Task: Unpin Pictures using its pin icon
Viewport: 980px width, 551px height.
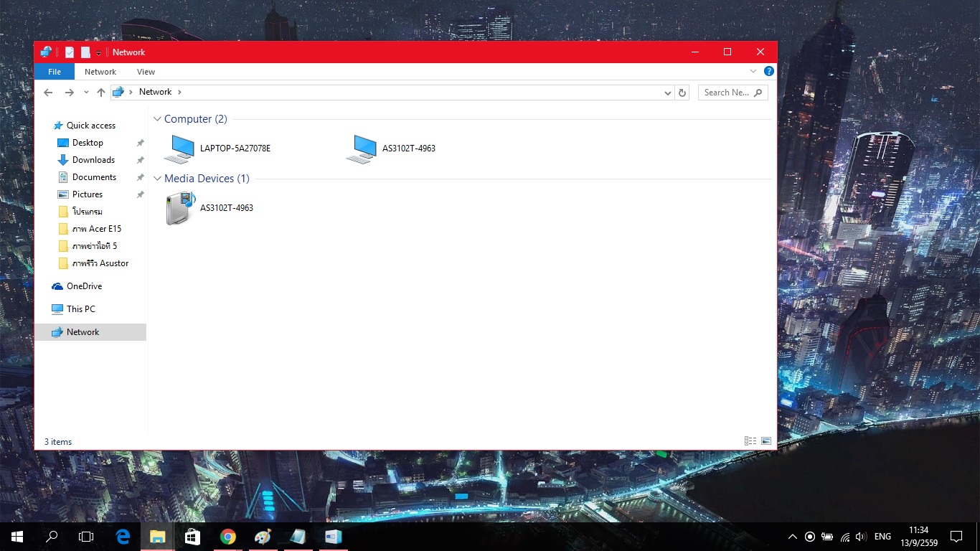Action: coord(141,194)
